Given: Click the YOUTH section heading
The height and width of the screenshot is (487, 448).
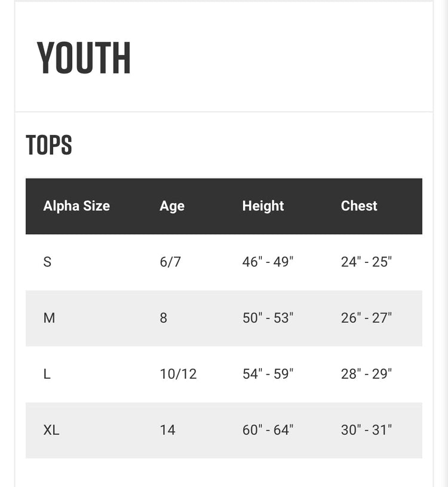Looking at the screenshot, I should coord(84,58).
